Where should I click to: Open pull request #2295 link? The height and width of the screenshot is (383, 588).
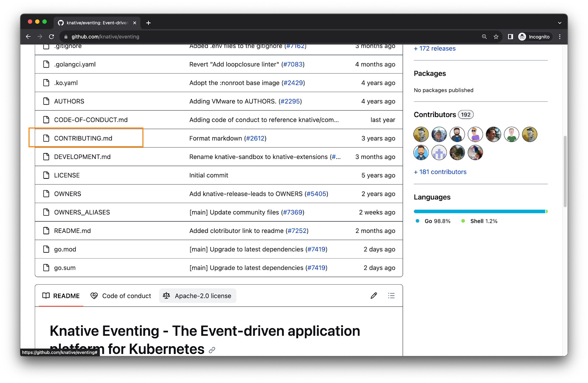coord(290,101)
